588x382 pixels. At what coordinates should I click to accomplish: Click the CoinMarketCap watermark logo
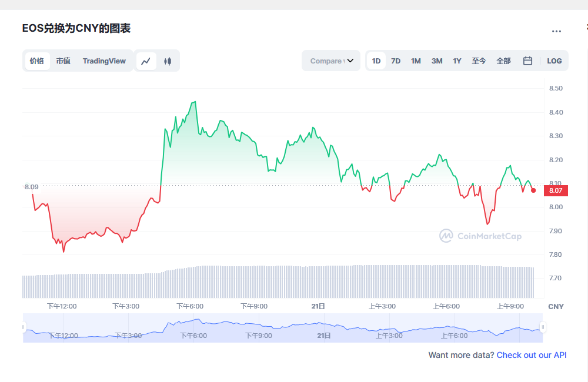point(480,236)
